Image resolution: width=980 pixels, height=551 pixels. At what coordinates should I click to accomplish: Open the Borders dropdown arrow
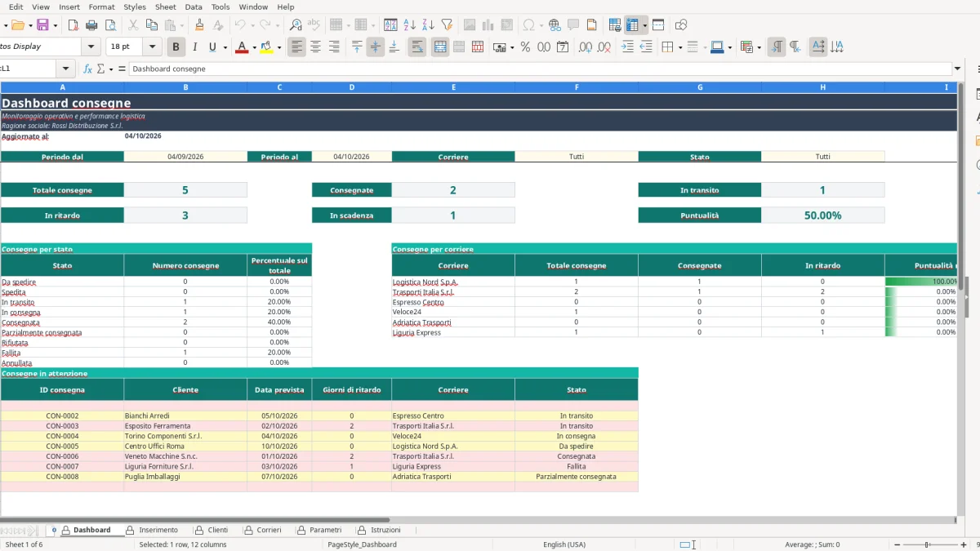679,47
